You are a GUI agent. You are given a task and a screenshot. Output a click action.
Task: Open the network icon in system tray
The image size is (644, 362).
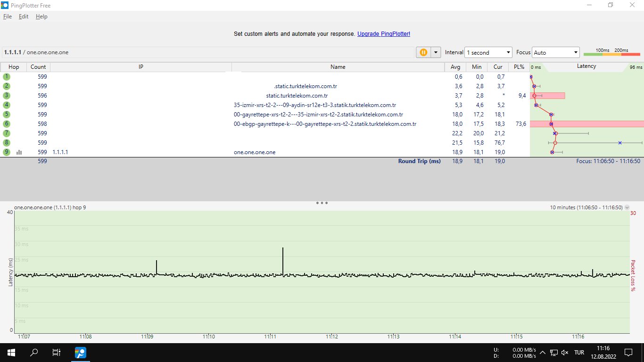[554, 353]
